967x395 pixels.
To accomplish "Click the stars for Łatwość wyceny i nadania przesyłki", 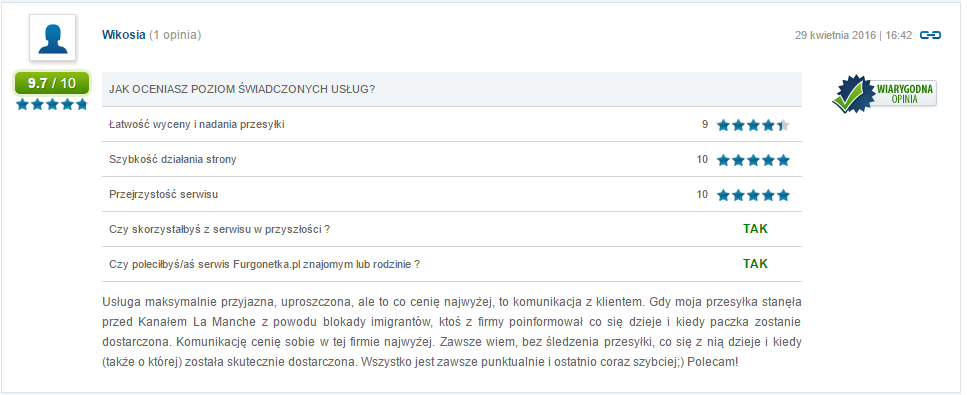I will click(x=753, y=125).
